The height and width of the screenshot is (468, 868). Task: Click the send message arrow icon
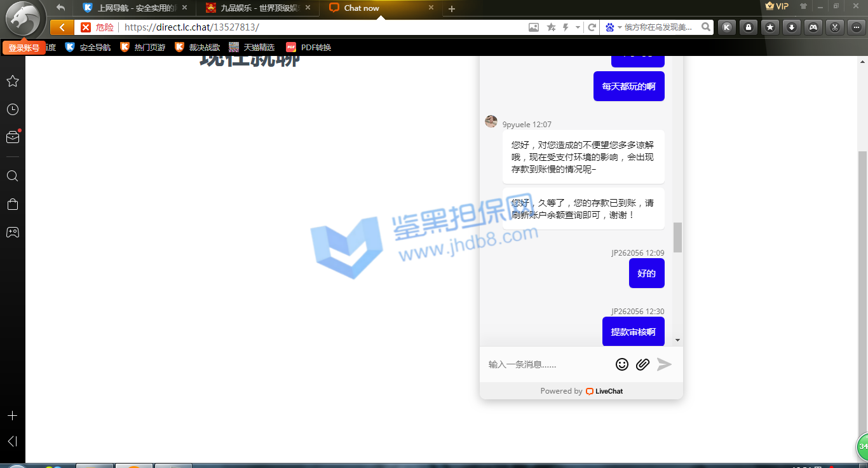(664, 364)
